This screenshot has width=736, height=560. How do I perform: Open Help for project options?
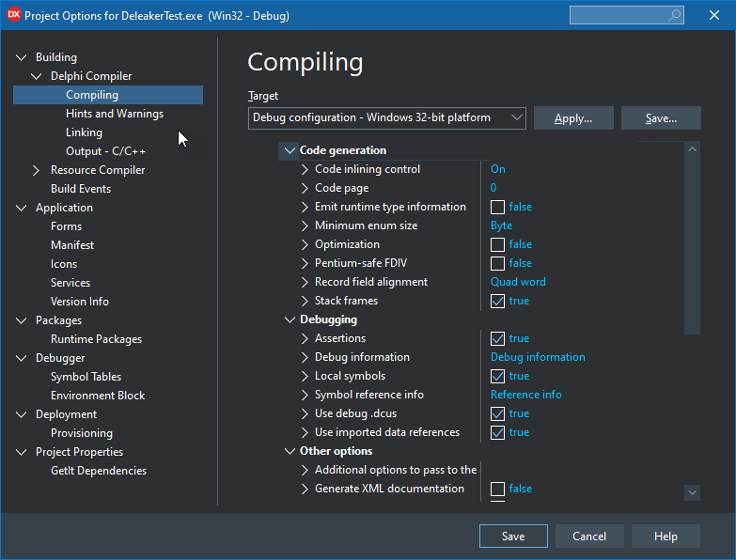click(x=666, y=537)
